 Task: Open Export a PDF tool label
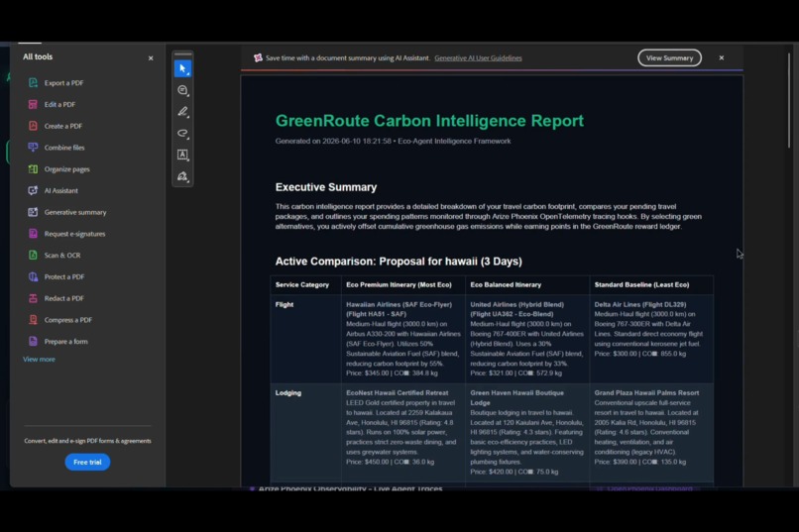point(63,82)
